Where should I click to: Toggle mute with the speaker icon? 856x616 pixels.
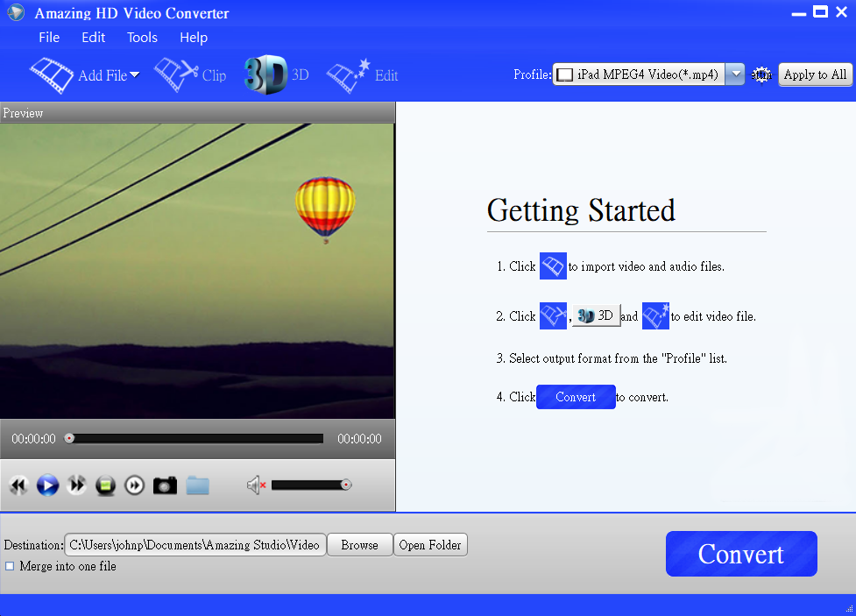tap(256, 485)
